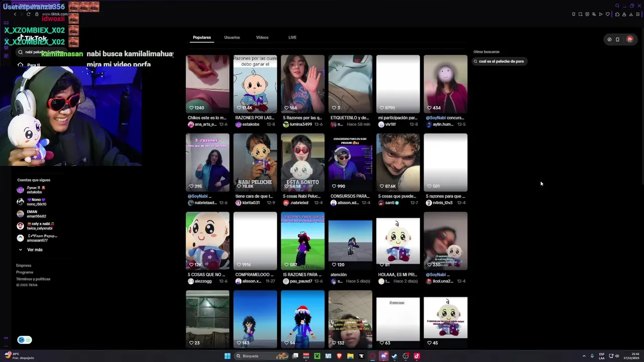Screen dimensions: 644x362
Task: Open aylin.hum video with 434 likes
Action: [x=445, y=84]
